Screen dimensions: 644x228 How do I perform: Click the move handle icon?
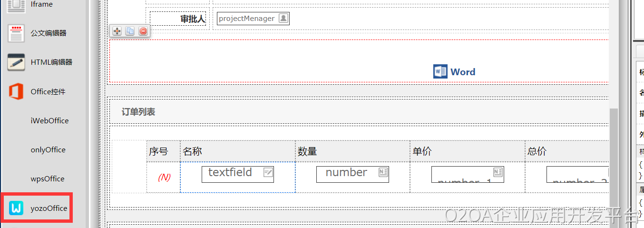(117, 31)
